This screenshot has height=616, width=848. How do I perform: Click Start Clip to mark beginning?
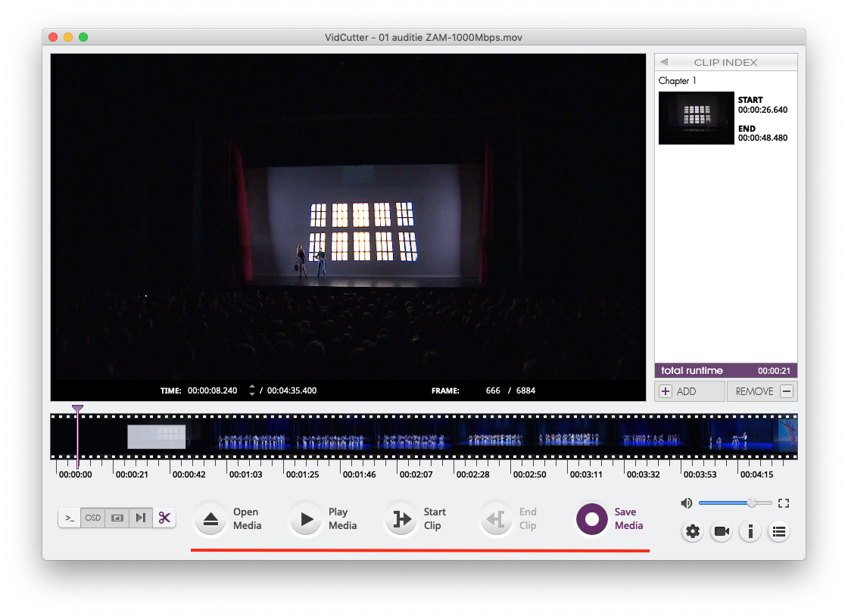point(401,519)
